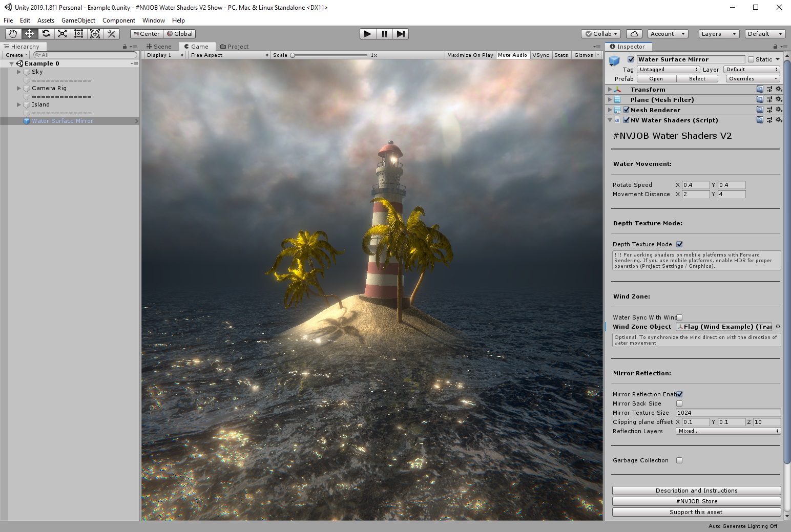Screen dimensions: 791x532
Task: Click the prefab Open button
Action: (x=656, y=79)
